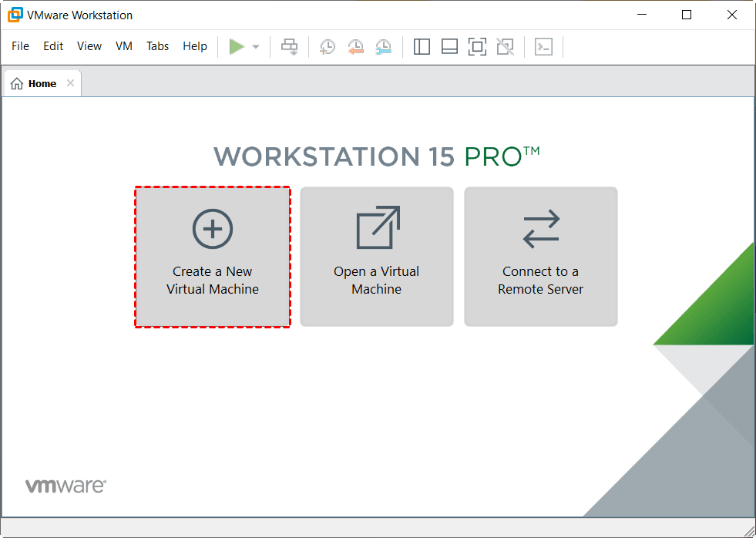Click the green Power On play button

tap(237, 47)
